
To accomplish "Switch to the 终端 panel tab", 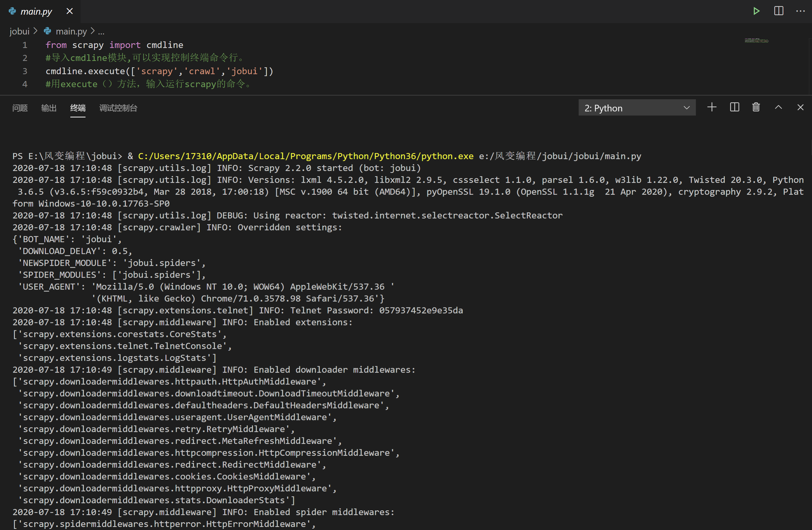I will point(78,108).
